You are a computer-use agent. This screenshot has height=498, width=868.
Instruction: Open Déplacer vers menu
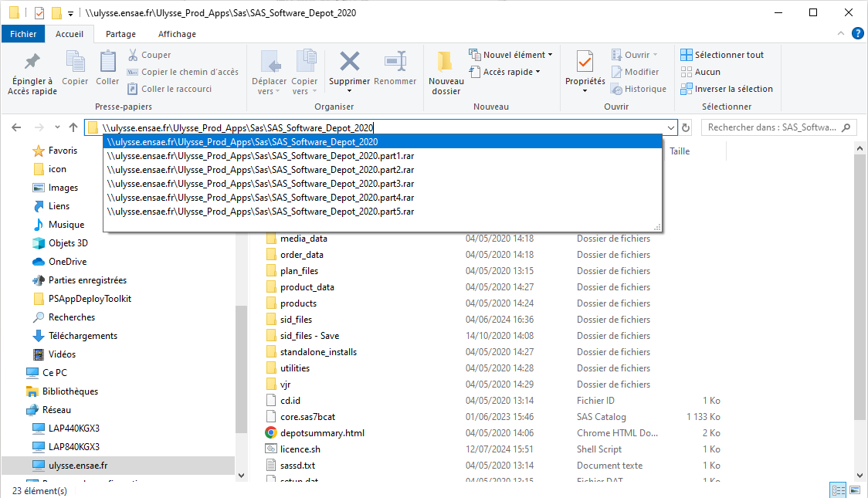tap(269, 73)
